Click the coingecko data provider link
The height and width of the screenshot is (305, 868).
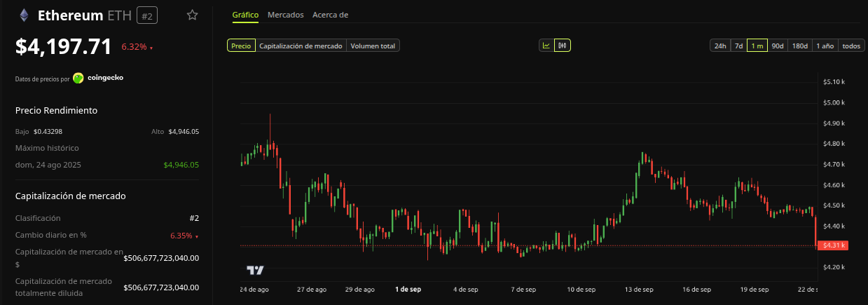[x=105, y=78]
